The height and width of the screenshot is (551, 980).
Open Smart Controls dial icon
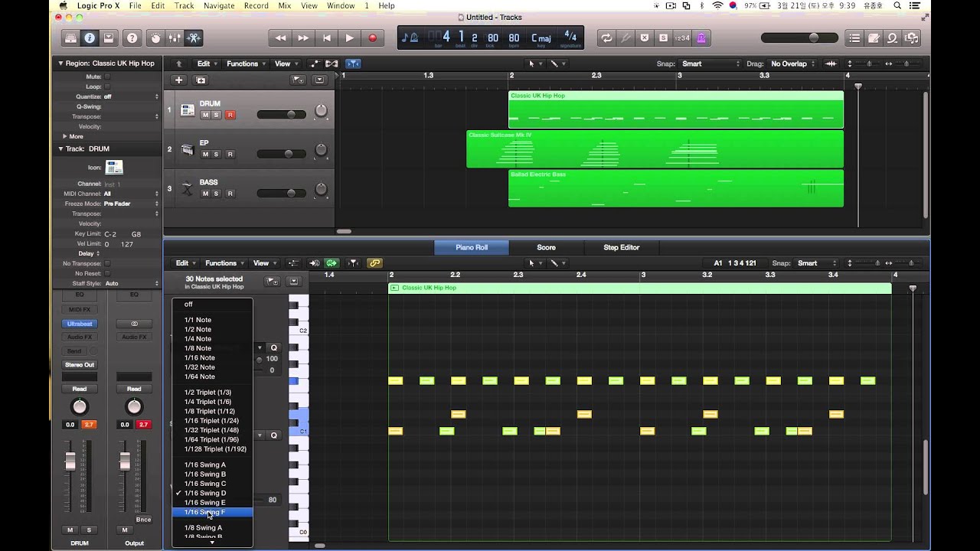(156, 37)
